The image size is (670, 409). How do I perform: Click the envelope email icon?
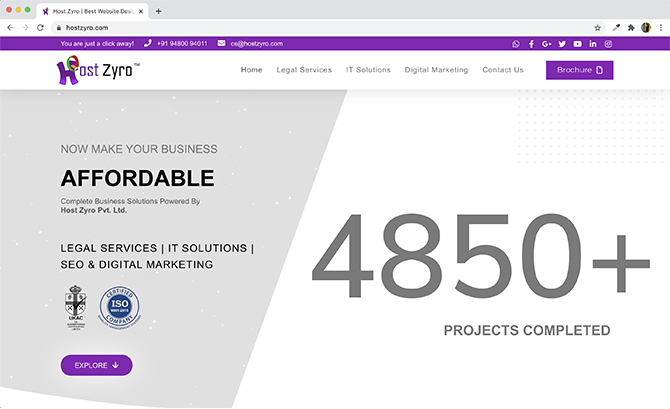point(221,43)
